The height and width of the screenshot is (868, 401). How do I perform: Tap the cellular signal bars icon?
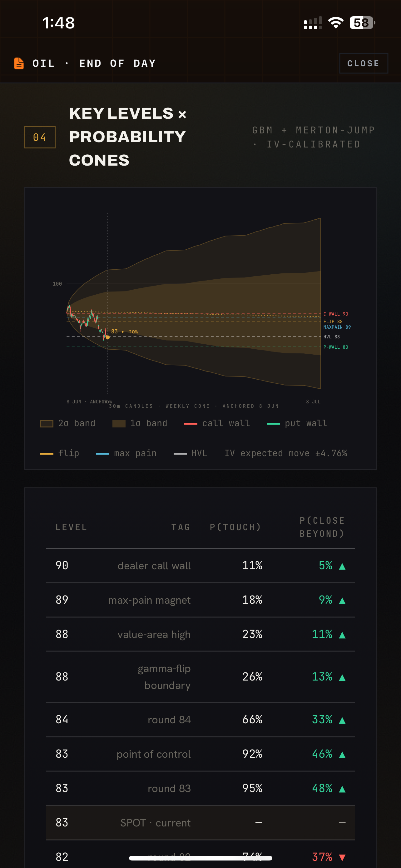(313, 23)
